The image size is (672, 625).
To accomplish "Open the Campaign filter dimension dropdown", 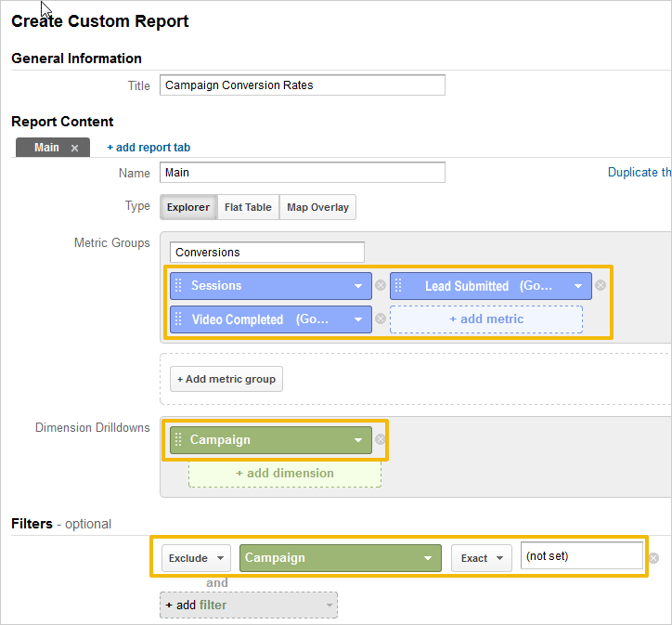I will coord(341,558).
